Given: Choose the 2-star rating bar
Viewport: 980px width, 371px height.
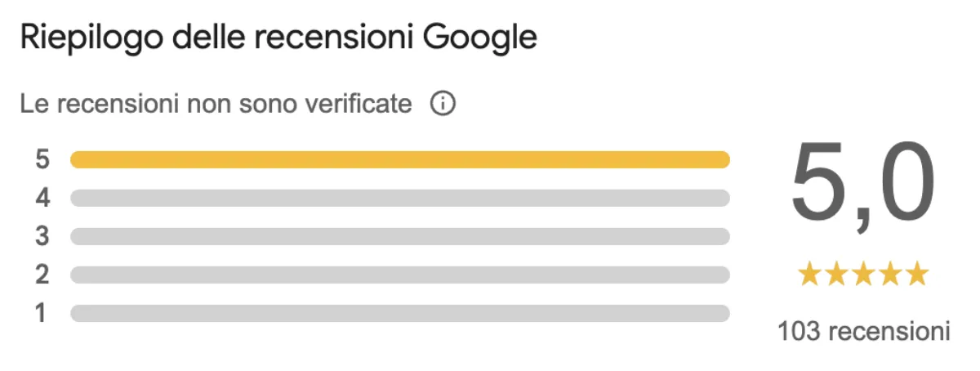Looking at the screenshot, I should coord(400,275).
